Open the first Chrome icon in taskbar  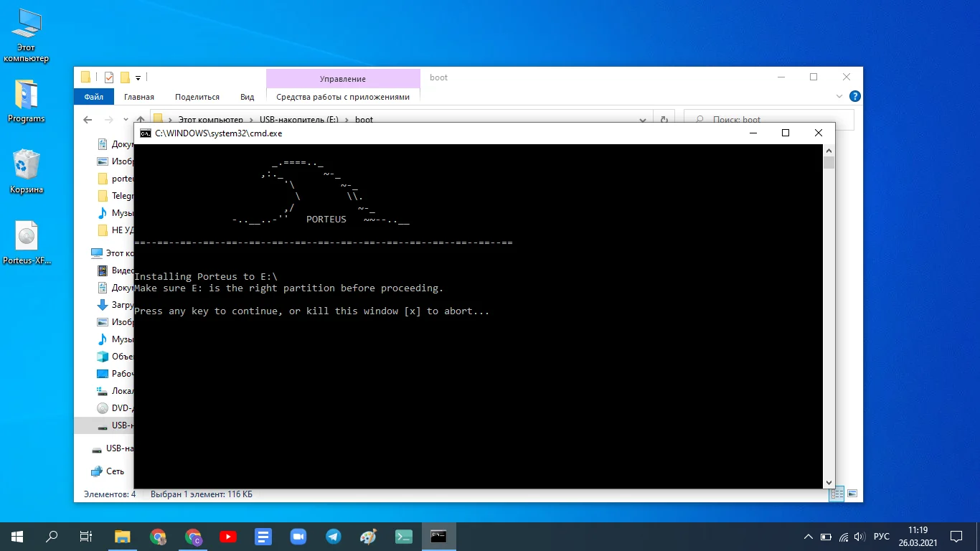click(158, 536)
